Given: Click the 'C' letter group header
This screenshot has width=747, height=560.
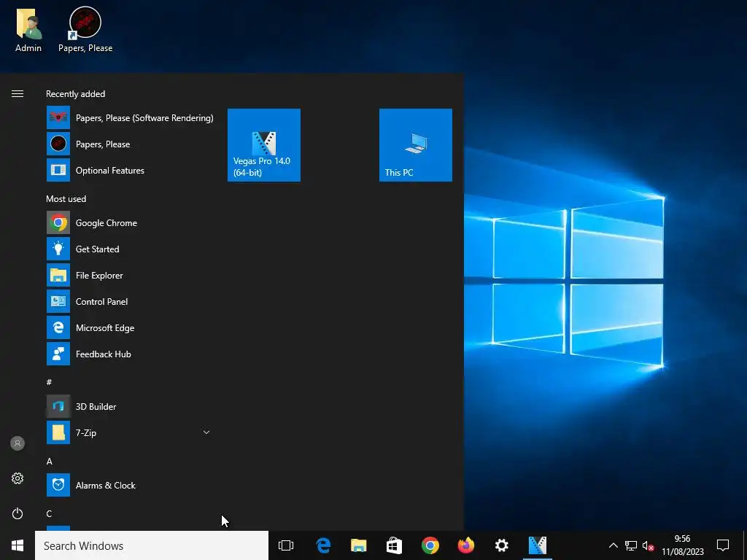Looking at the screenshot, I should tap(49, 513).
